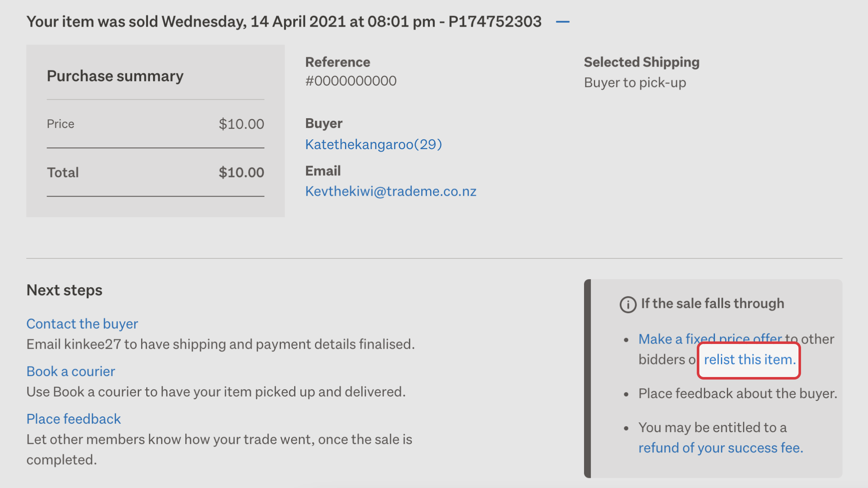Screen dimensions: 868x488
Task: Click the Purchase summary heading
Action: point(115,76)
